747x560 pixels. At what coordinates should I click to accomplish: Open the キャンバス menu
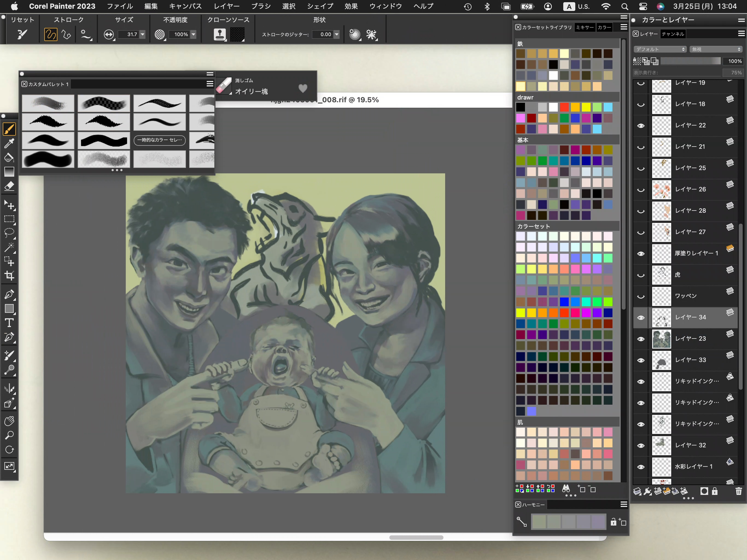pyautogui.click(x=185, y=6)
